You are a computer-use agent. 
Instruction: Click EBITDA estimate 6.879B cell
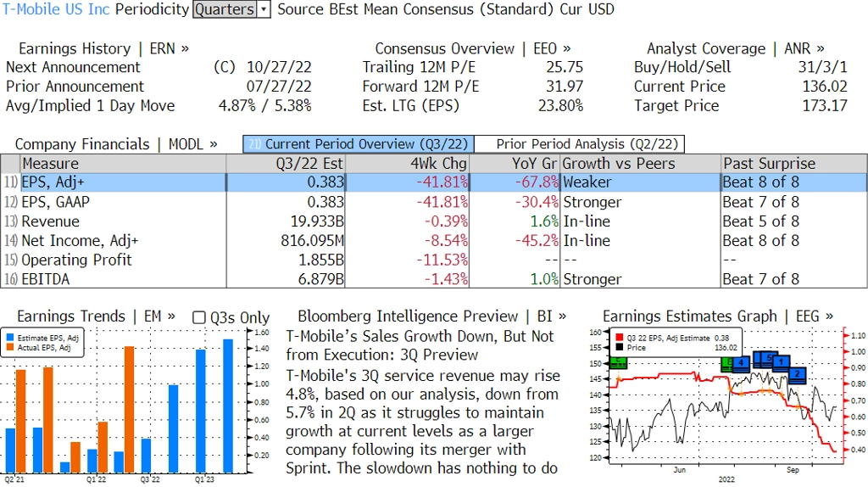286,279
